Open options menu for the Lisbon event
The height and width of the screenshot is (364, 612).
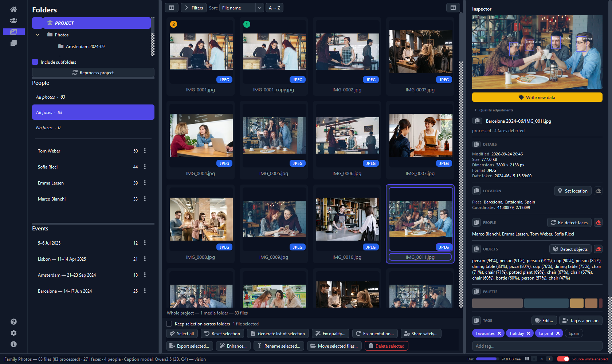tap(145, 259)
